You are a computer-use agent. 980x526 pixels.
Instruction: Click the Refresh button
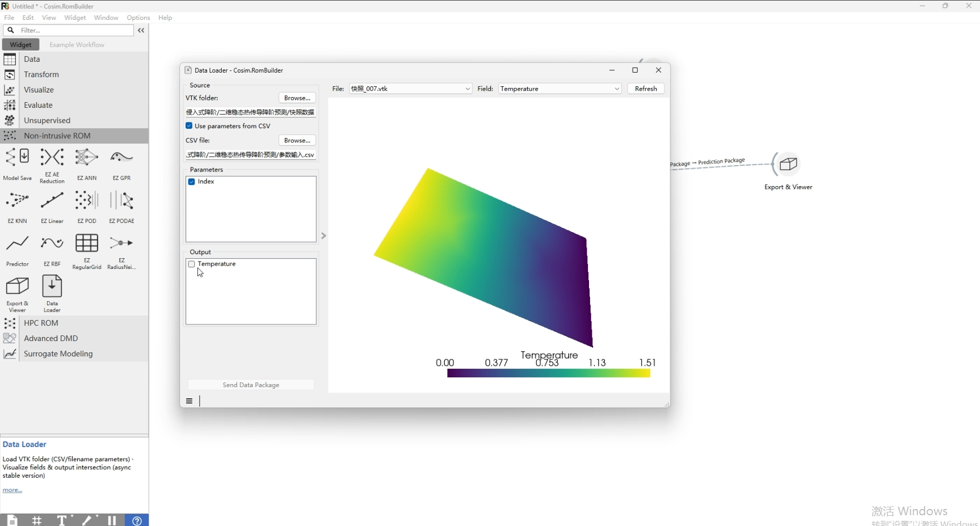pyautogui.click(x=646, y=89)
